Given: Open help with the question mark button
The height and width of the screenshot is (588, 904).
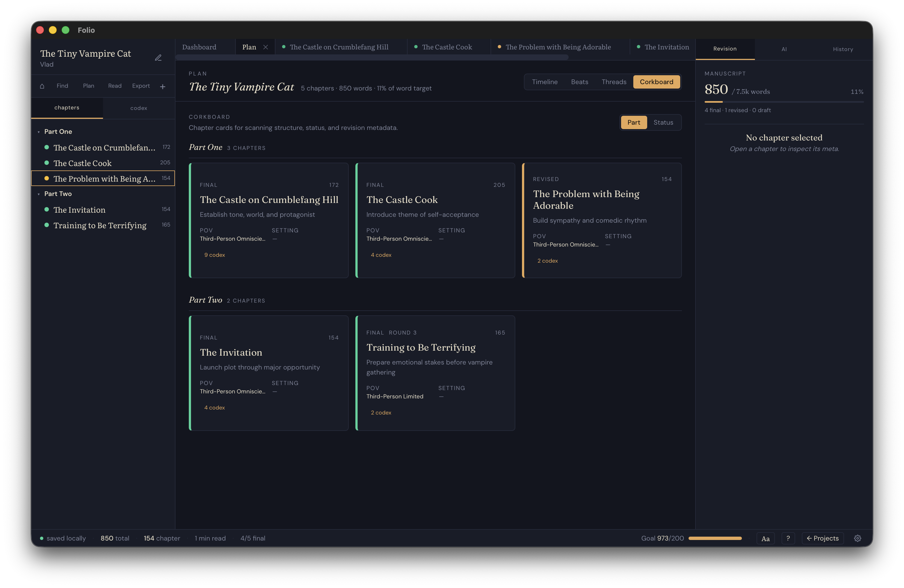Looking at the screenshot, I should click(x=788, y=538).
